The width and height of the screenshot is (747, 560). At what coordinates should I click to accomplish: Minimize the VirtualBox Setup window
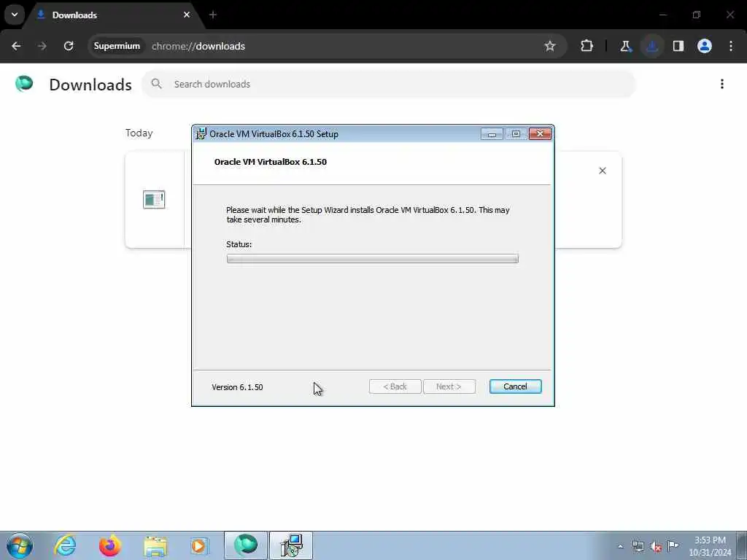coord(492,134)
